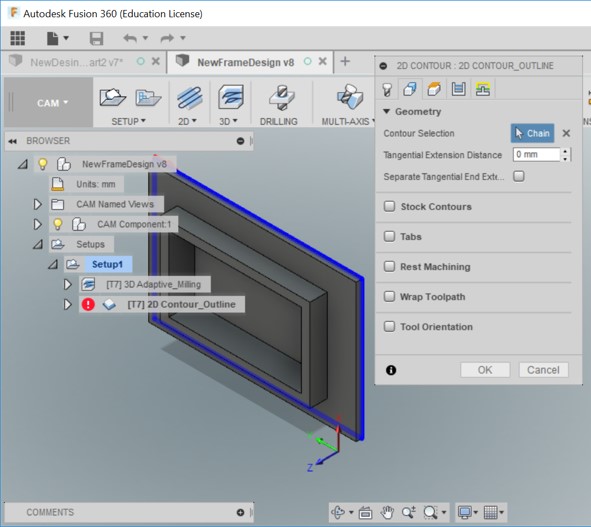Open the 3D dropdown menu

(228, 121)
